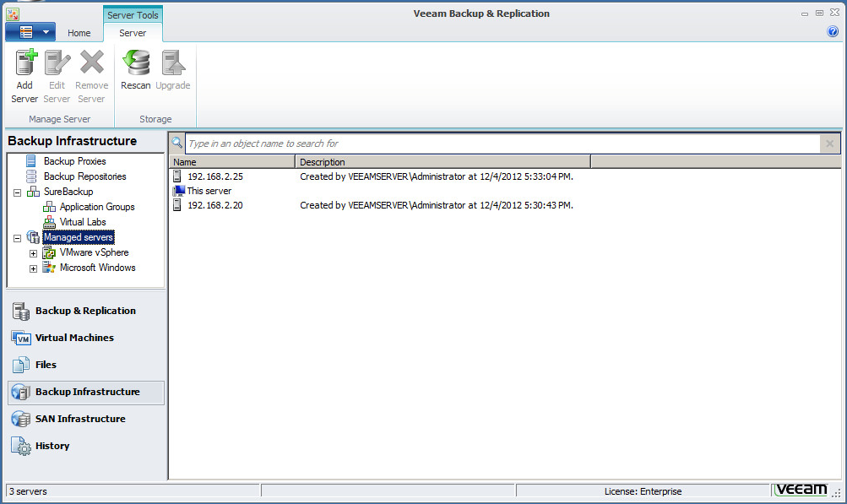Open the SAN Infrastructure view
The image size is (847, 504).
point(86,420)
